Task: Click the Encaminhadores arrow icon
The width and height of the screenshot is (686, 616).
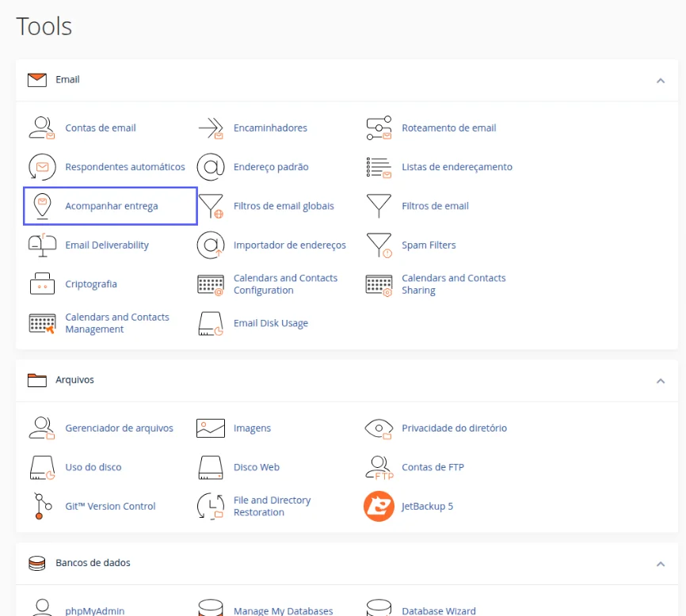Action: 211,128
